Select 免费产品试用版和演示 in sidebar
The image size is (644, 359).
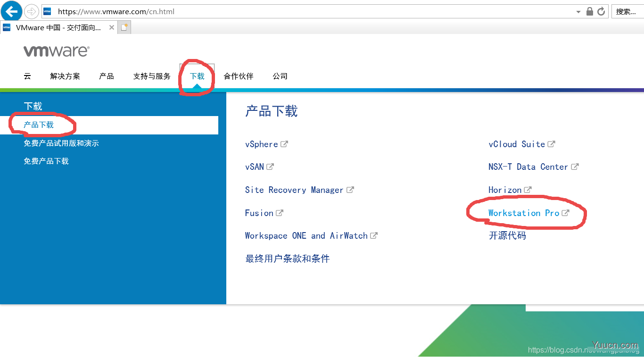point(61,143)
